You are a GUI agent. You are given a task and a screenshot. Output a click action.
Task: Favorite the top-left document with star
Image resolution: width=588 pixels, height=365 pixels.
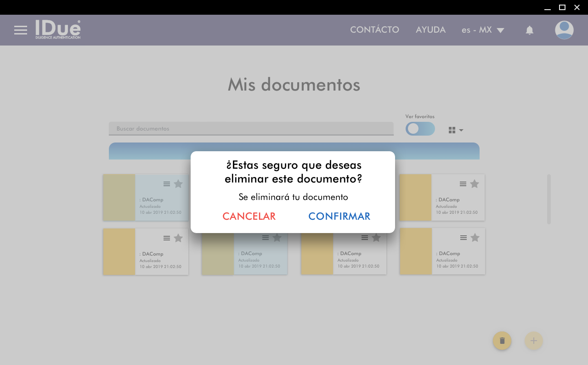tap(178, 184)
